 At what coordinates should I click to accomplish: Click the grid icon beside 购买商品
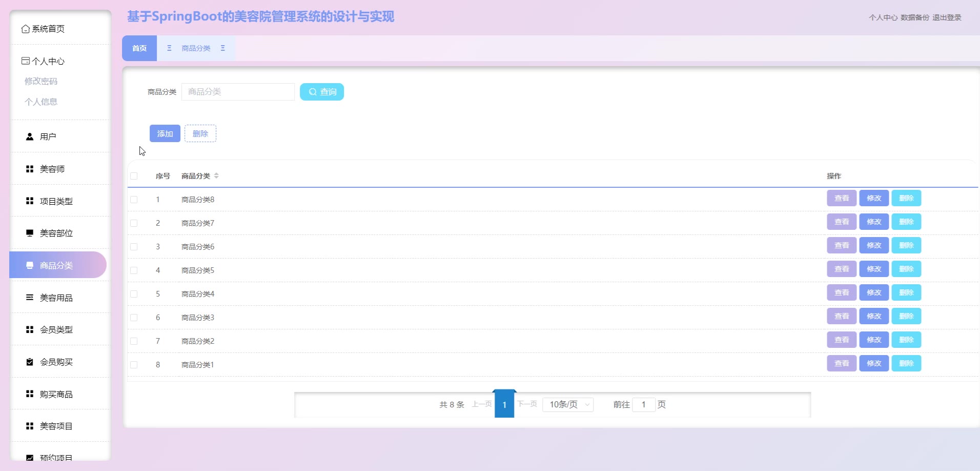click(x=30, y=394)
